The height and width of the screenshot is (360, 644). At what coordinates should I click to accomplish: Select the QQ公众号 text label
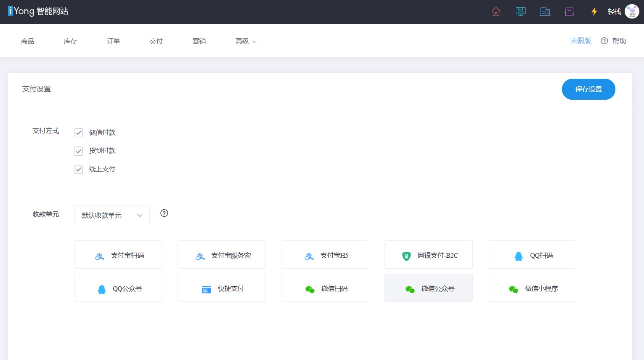pos(127,289)
